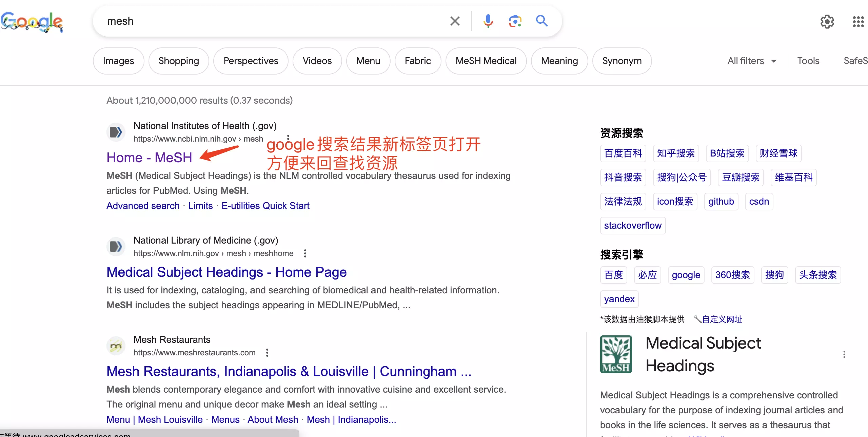The height and width of the screenshot is (437, 868).
Task: Clear search text with X icon
Action: (x=455, y=21)
